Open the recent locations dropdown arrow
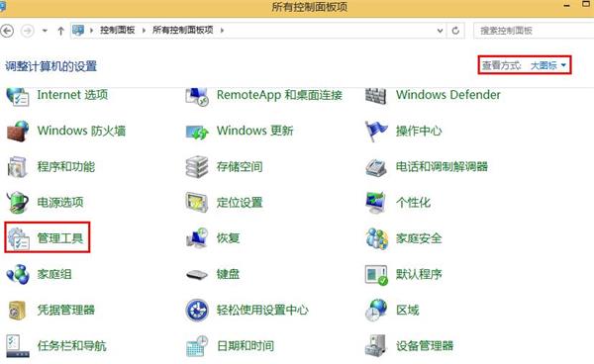This screenshot has height=364, width=594. (45, 31)
